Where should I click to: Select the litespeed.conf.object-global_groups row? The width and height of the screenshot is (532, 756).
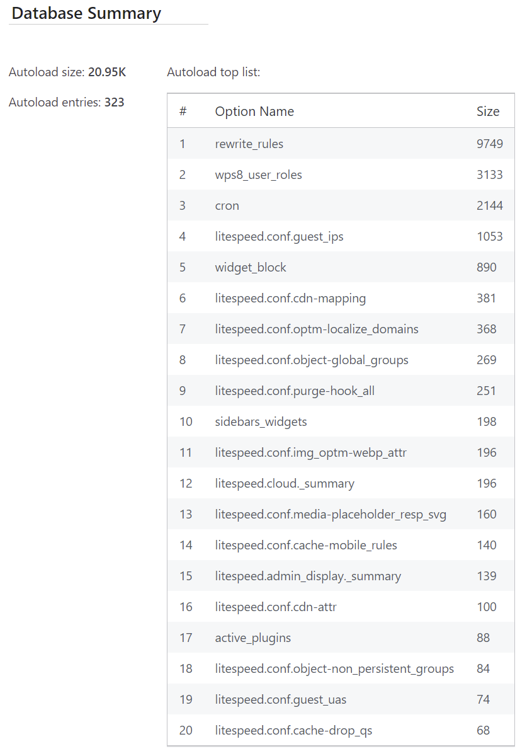[x=312, y=360]
